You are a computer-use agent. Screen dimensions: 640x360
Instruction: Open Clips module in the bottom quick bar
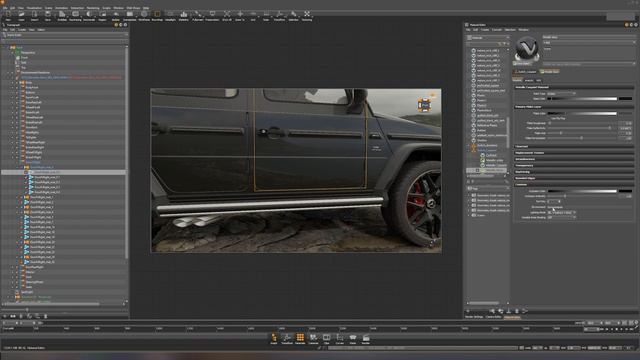point(327,339)
